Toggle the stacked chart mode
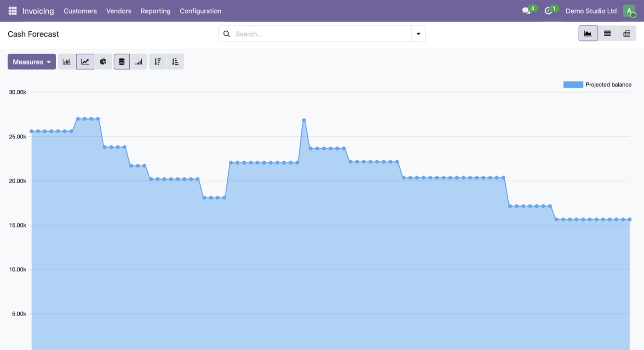 121,62
